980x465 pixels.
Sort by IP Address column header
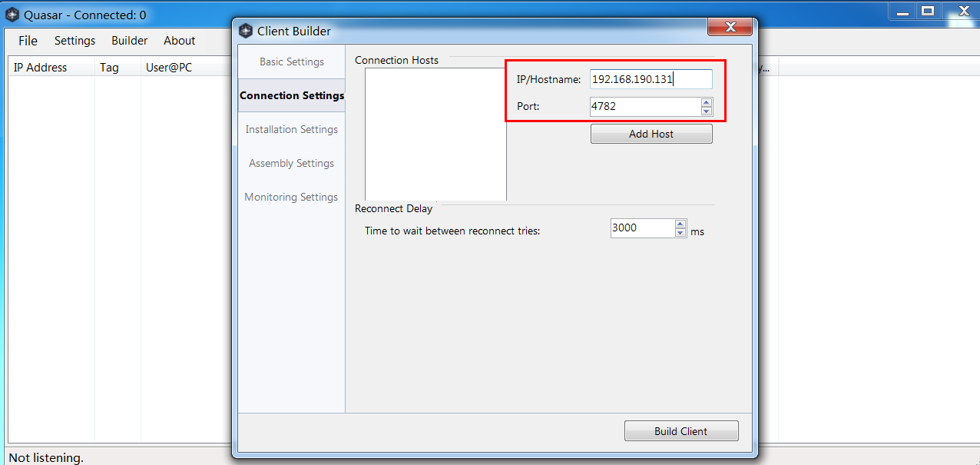(x=51, y=68)
